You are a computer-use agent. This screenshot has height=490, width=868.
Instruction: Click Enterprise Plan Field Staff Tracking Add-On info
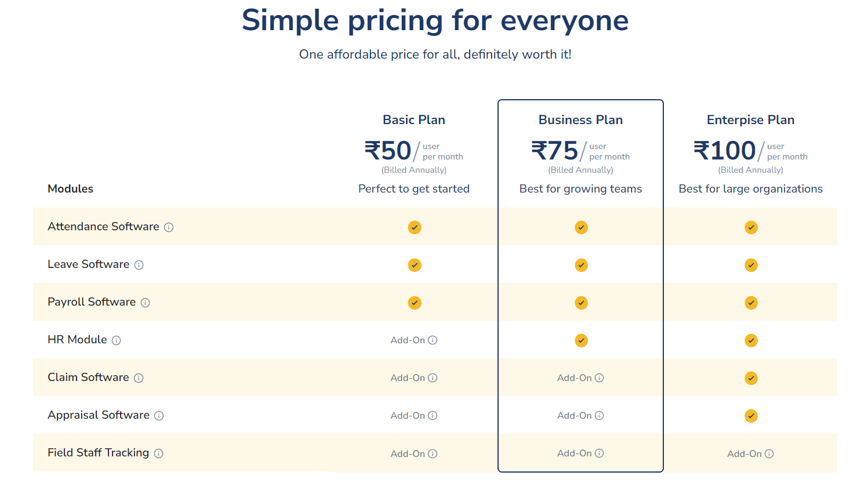point(769,453)
